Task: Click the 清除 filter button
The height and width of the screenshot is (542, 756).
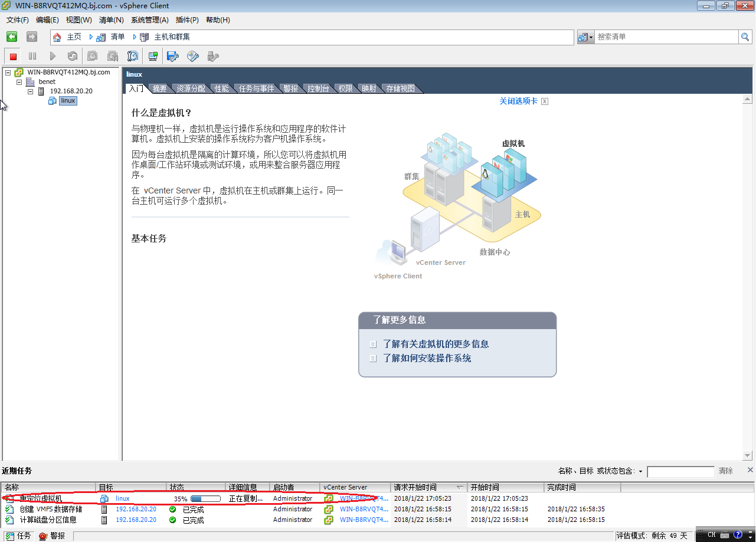Action: pos(726,471)
